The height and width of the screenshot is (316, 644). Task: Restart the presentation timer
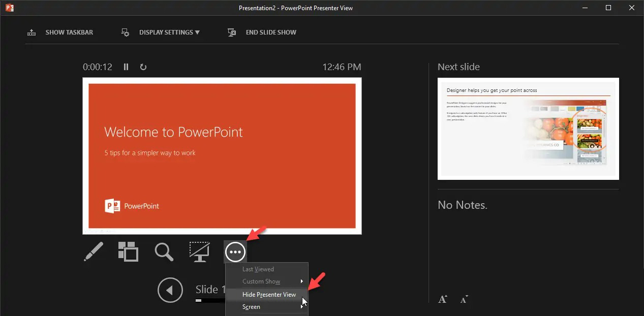(x=143, y=67)
